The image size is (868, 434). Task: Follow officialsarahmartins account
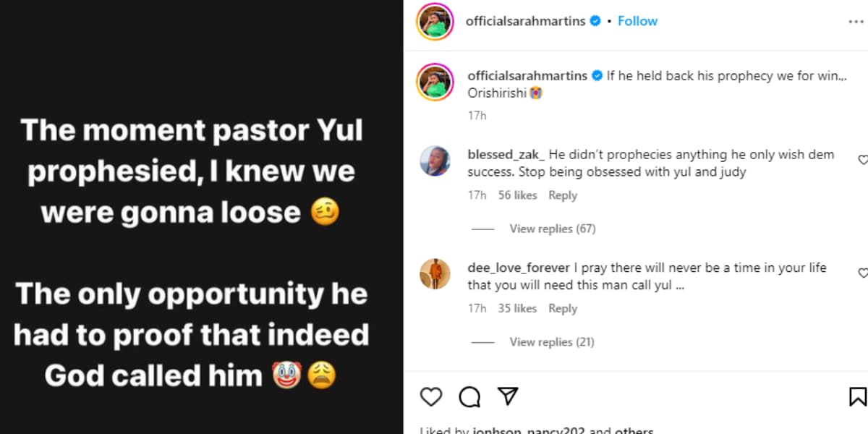(x=637, y=21)
